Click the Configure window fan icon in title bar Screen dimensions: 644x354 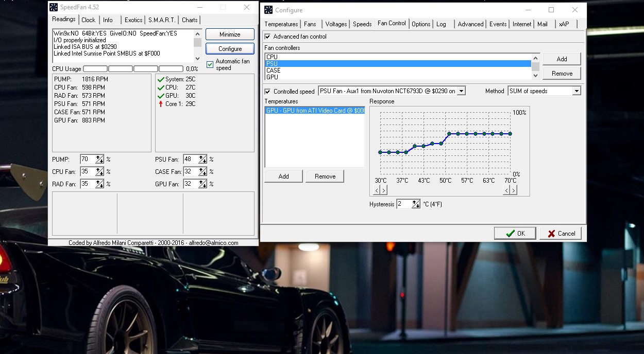pos(268,10)
